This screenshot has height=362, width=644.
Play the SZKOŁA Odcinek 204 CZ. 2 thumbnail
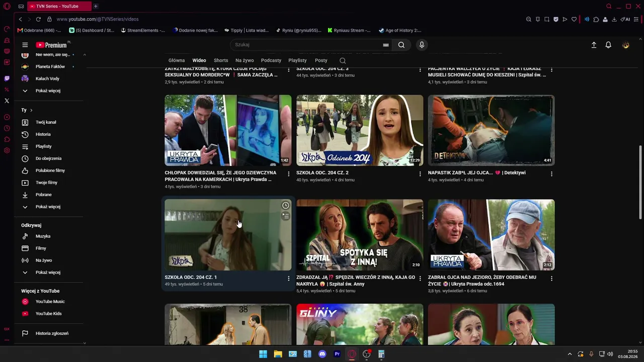pyautogui.click(x=360, y=130)
